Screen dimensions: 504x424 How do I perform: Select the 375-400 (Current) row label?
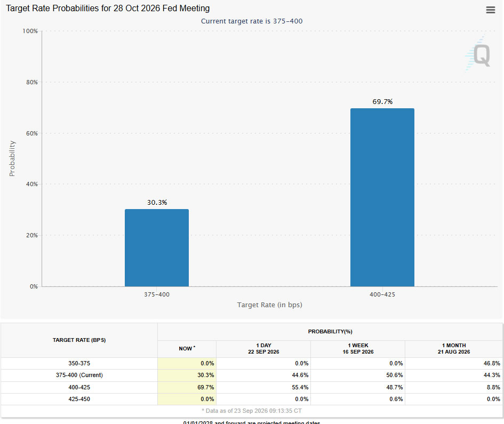(79, 375)
